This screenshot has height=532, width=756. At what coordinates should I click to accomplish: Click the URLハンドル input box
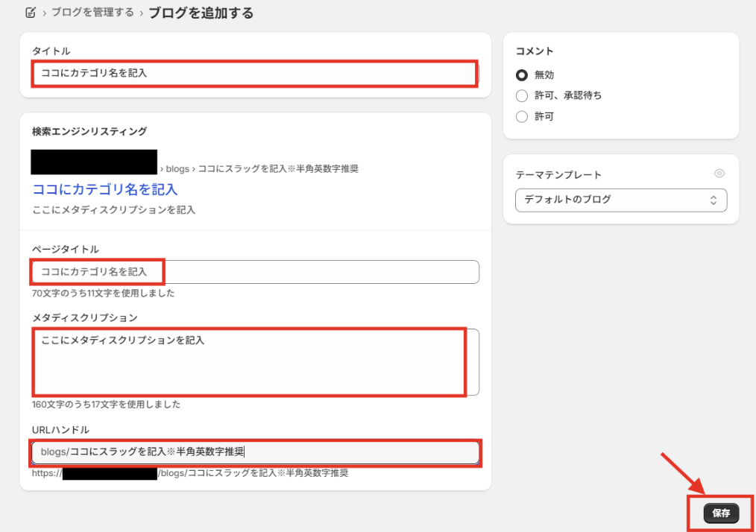pyautogui.click(x=255, y=452)
